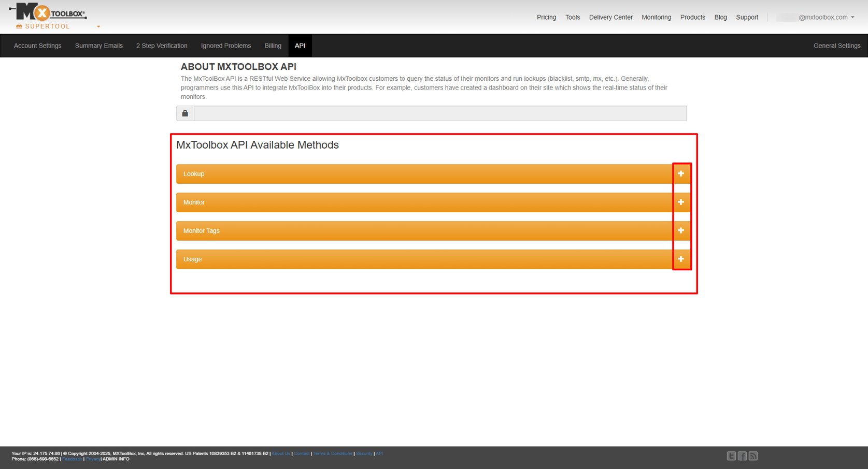Viewport: 868px width, 469px height.
Task: Expand the Lookup methods section
Action: coord(681,173)
